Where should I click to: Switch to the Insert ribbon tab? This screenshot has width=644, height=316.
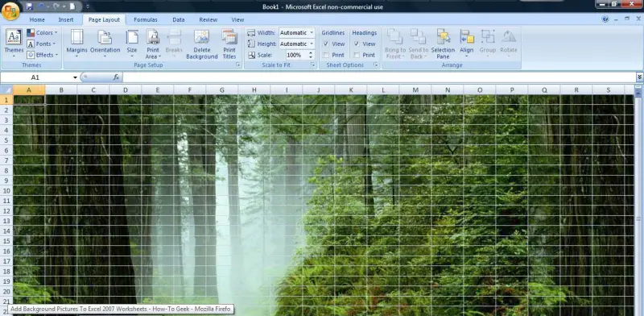[x=66, y=19]
